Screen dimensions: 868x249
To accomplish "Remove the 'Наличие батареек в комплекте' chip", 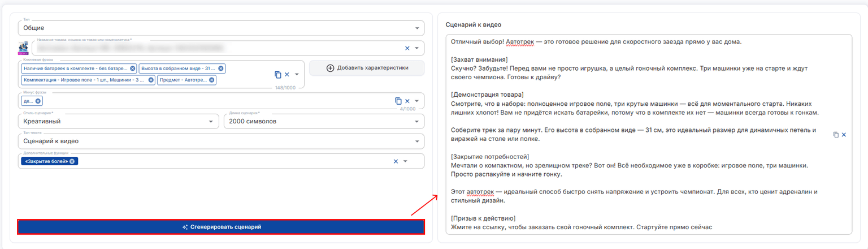I will click(x=132, y=68).
